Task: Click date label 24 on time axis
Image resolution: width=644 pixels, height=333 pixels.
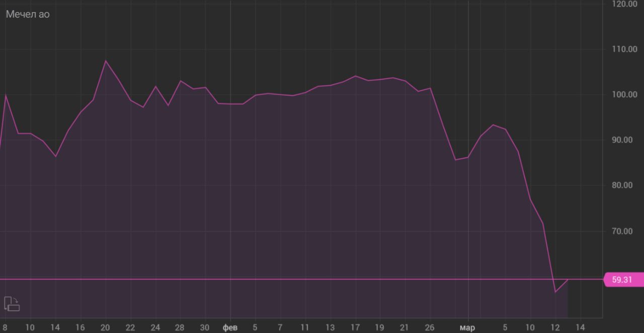Action: pyautogui.click(x=155, y=328)
